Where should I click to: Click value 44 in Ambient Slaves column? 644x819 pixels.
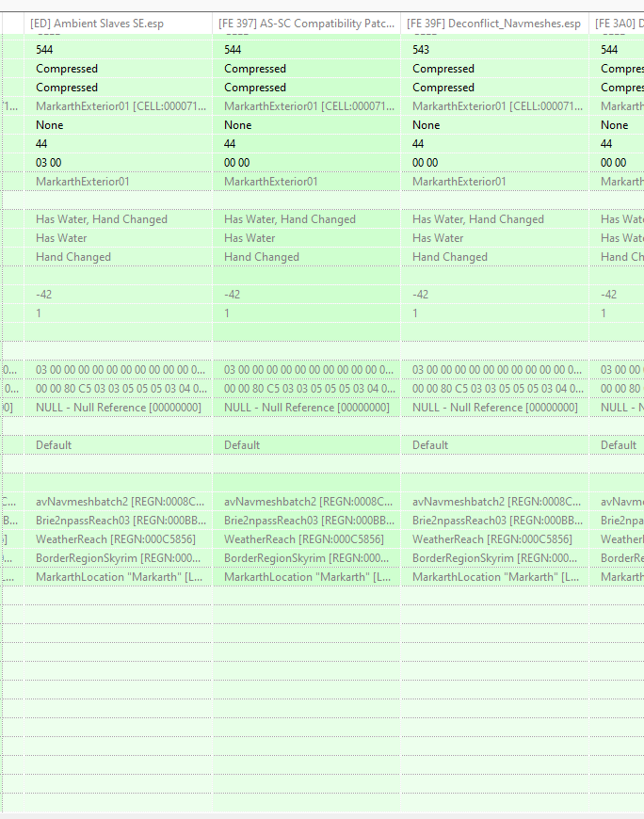[x=41, y=144]
